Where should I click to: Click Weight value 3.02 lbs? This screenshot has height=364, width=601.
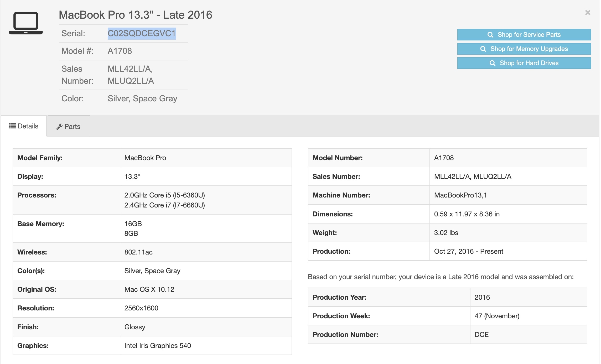[446, 233]
